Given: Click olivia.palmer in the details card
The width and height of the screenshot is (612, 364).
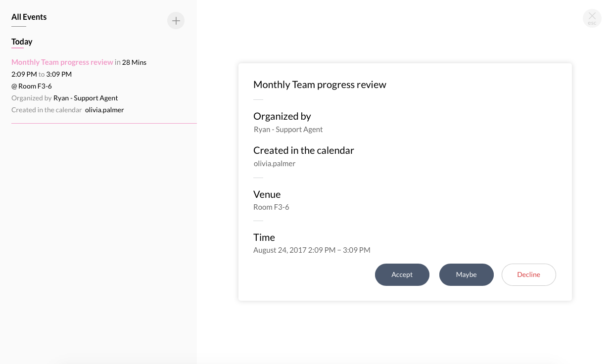Looking at the screenshot, I should point(274,163).
